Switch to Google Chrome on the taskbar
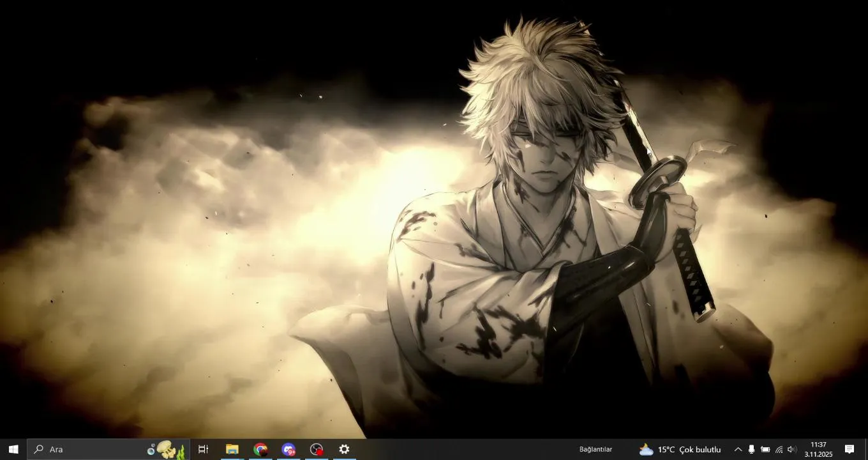 click(x=260, y=449)
